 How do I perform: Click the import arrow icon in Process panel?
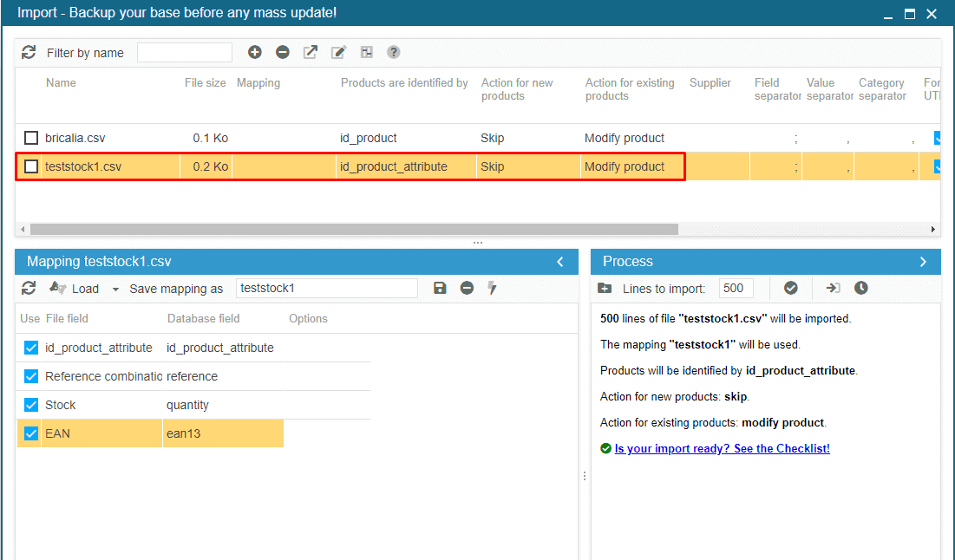pos(833,288)
